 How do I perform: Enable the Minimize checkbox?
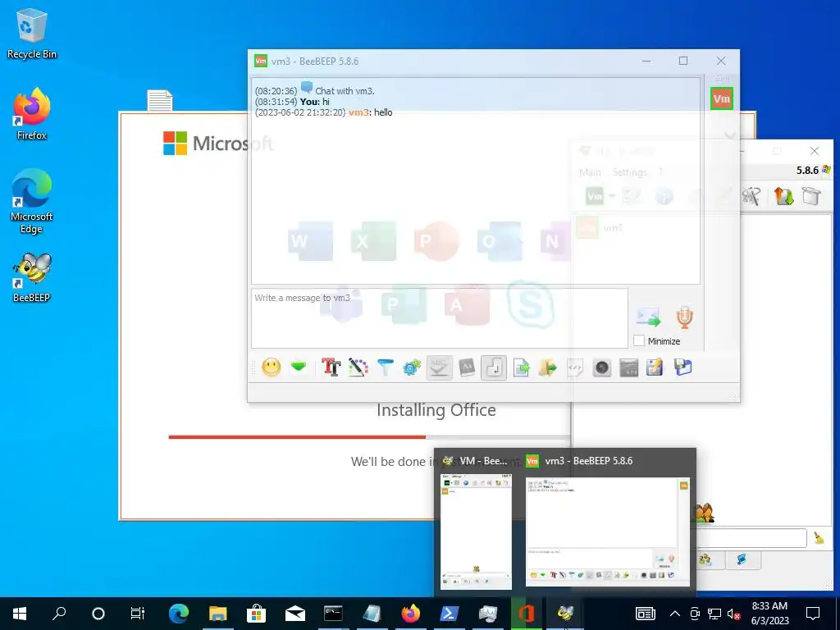638,340
